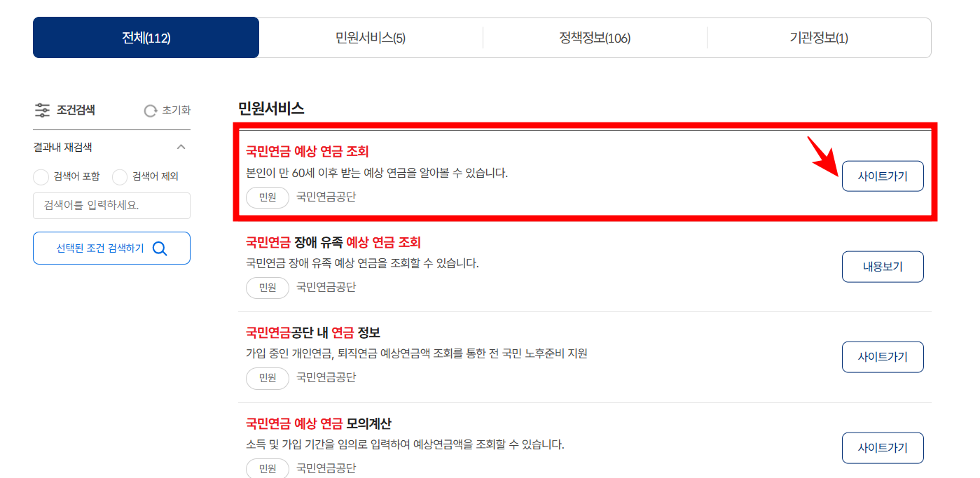Viewport: 980px width, 478px height.
Task: Switch to the 민원서비스(5) tab
Action: point(371,38)
